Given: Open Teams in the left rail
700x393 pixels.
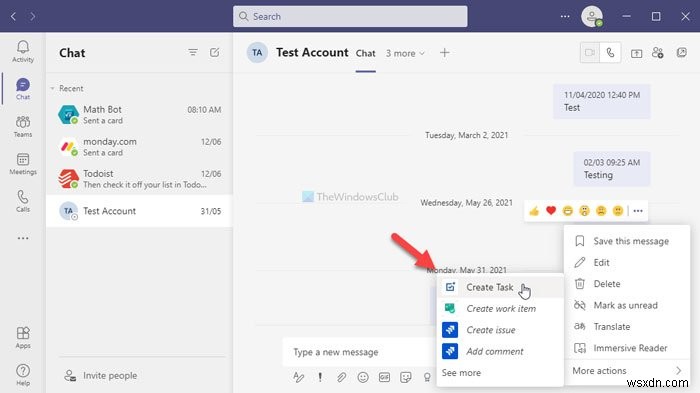Looking at the screenshot, I should pos(23,126).
